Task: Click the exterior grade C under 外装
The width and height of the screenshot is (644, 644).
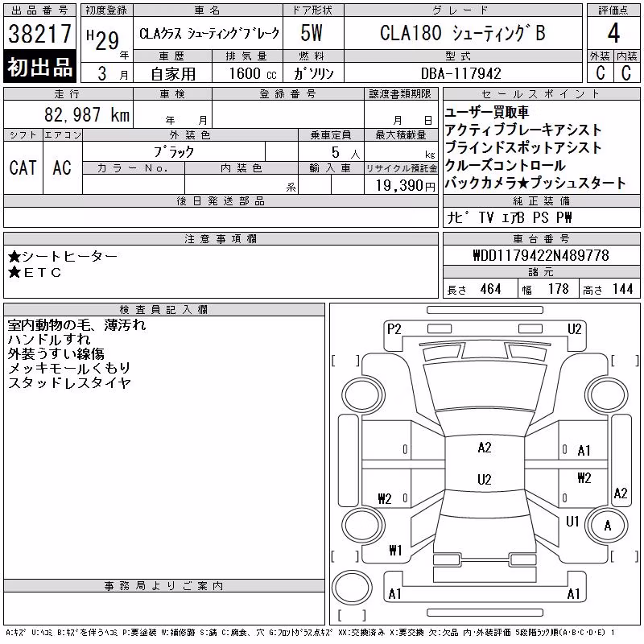Action: 600,73
